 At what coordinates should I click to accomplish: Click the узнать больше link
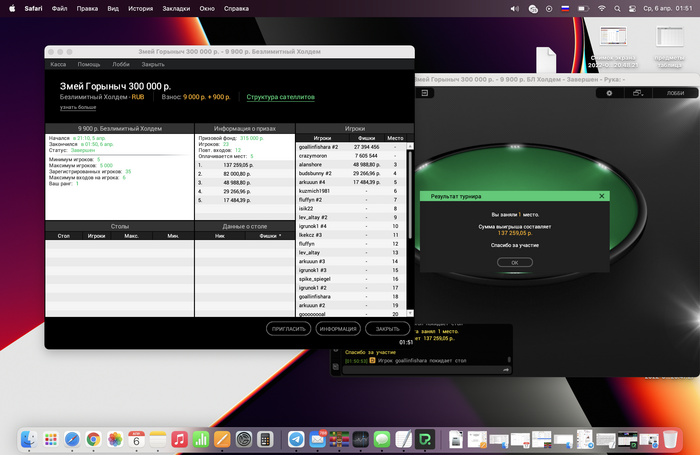click(78, 107)
